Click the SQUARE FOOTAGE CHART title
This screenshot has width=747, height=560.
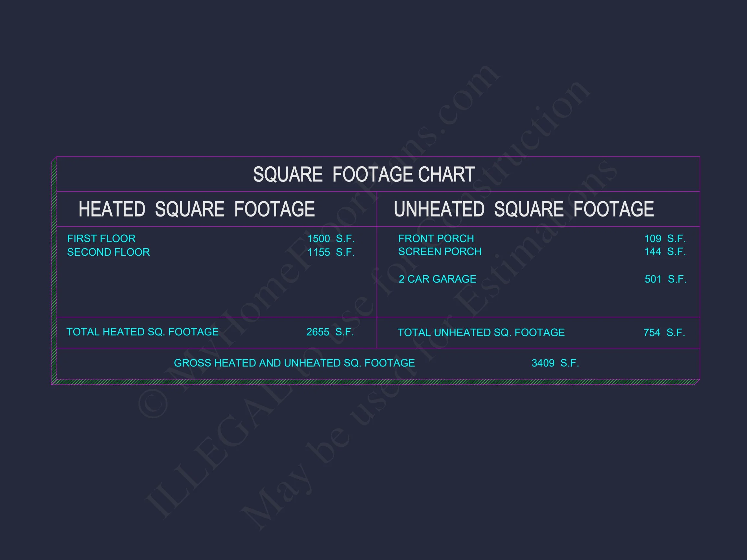pyautogui.click(x=364, y=175)
